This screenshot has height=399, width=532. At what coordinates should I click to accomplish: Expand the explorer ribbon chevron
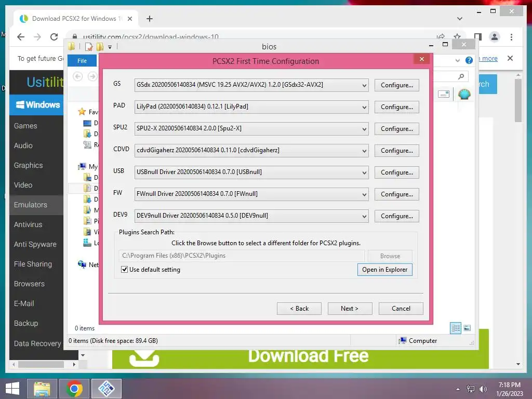click(457, 60)
